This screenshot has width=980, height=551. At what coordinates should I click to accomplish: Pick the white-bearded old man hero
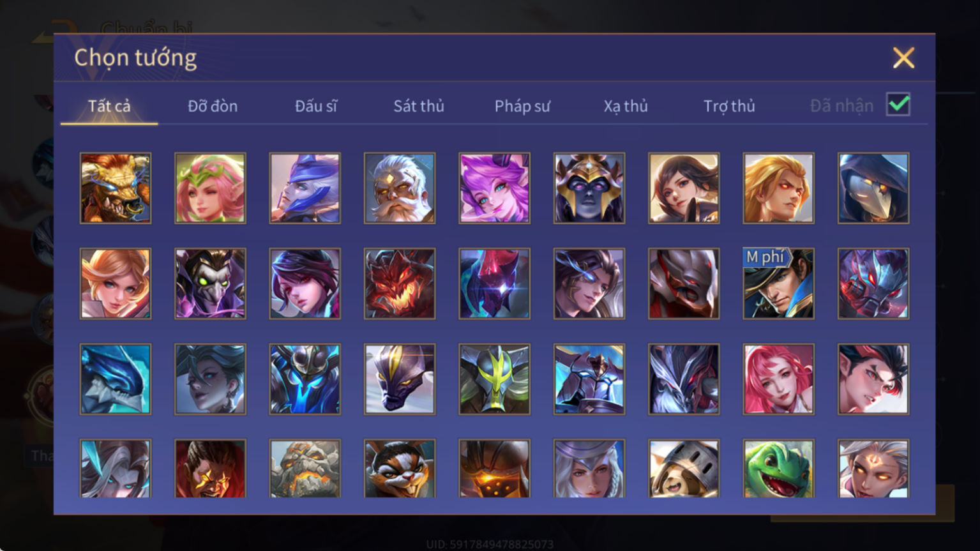coord(400,188)
